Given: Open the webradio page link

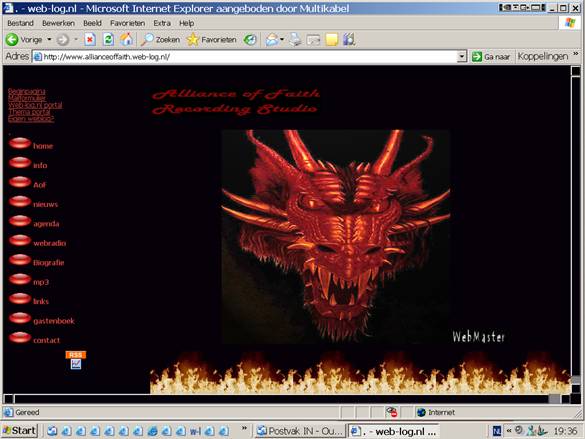Looking at the screenshot, I should (49, 243).
